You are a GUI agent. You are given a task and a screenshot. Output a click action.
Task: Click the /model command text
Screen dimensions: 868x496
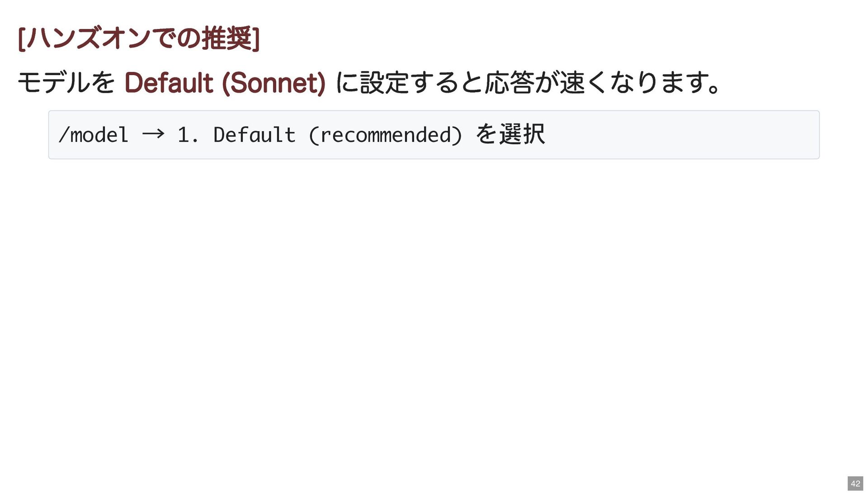(x=93, y=135)
